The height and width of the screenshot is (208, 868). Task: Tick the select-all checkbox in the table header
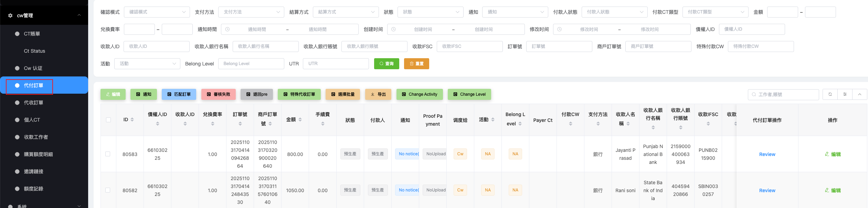click(108, 120)
